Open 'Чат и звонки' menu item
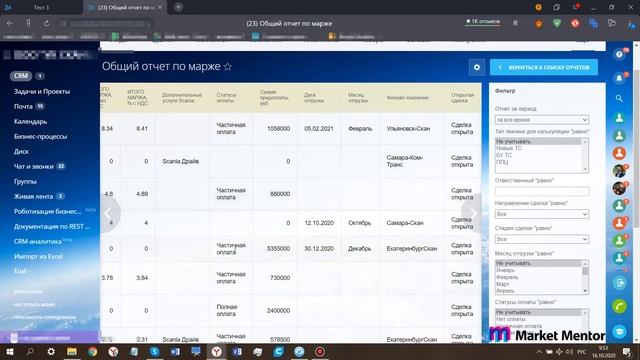640x360 pixels. click(x=33, y=167)
